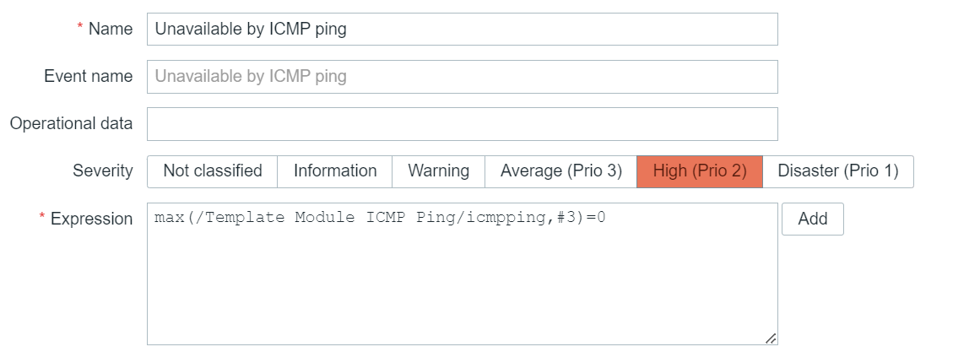Select Average (Prio 3) severity
The height and width of the screenshot is (352, 980).
[560, 171]
